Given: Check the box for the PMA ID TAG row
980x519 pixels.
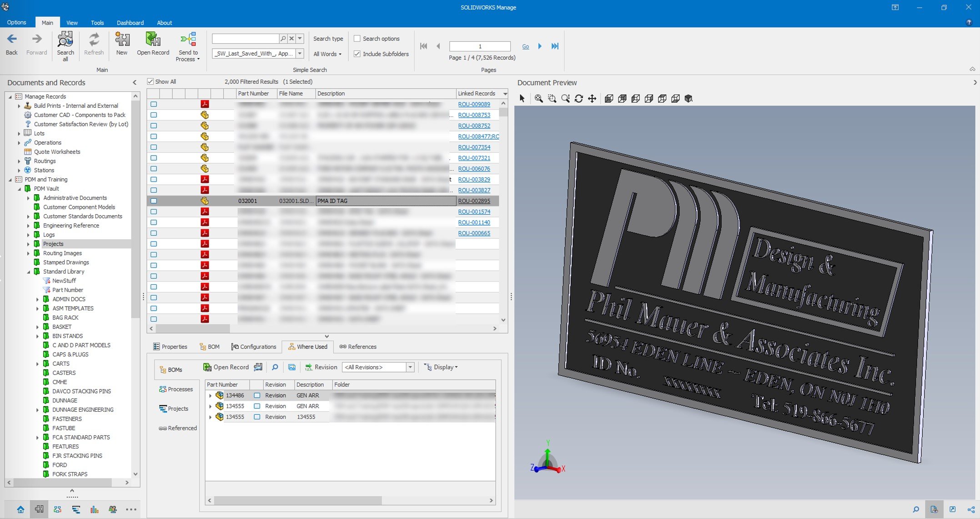Looking at the screenshot, I should (x=154, y=201).
